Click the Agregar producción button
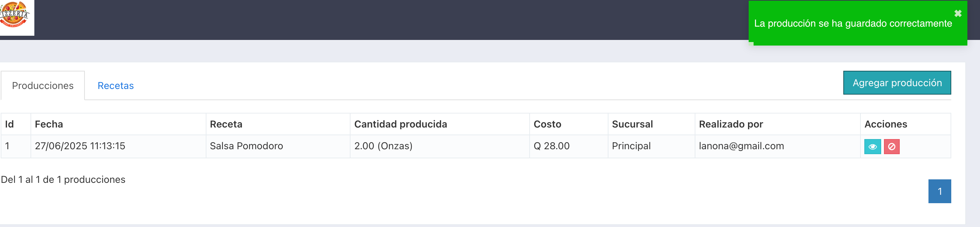The width and height of the screenshot is (980, 227). [897, 83]
